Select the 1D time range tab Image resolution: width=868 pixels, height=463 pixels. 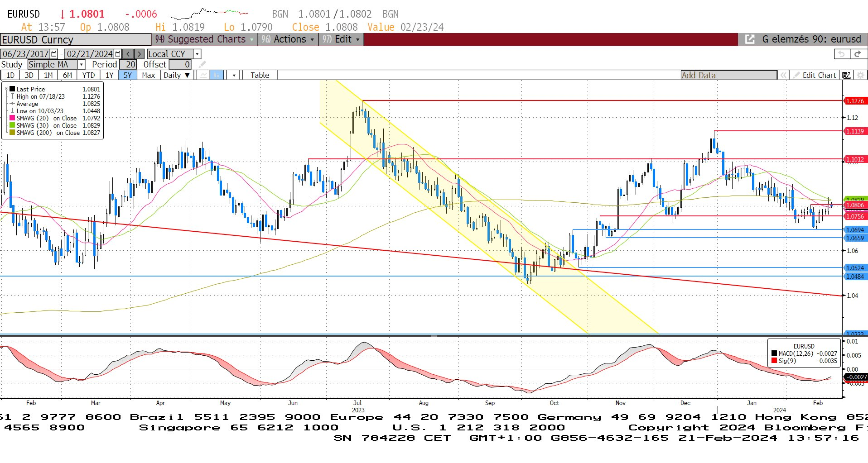[10, 75]
